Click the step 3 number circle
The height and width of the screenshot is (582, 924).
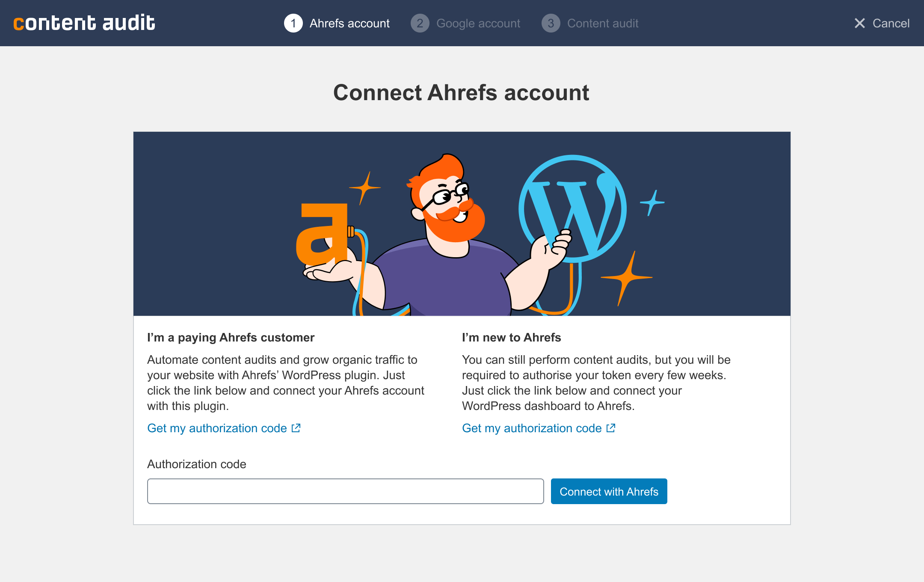551,23
